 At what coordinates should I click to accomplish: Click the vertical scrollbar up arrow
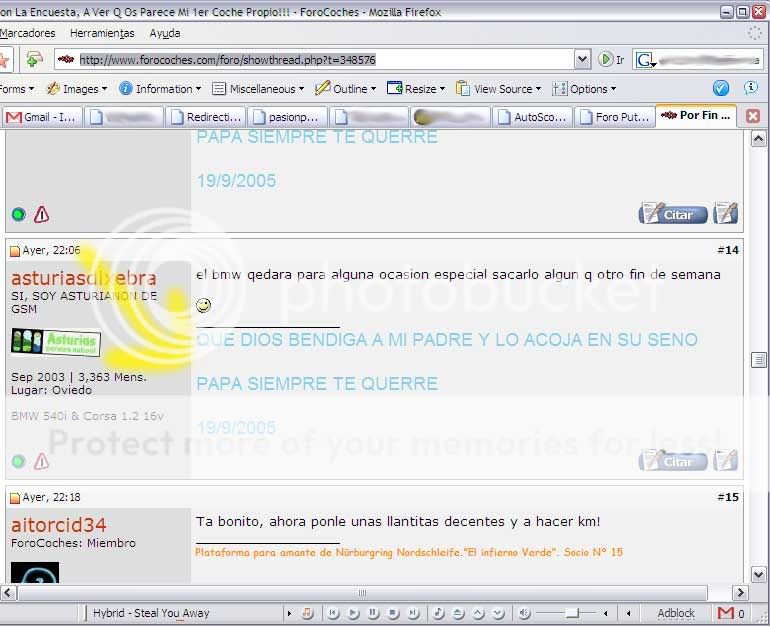[758, 139]
